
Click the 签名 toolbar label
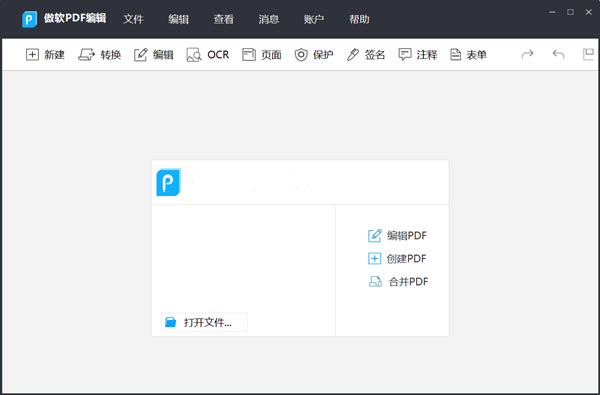[x=375, y=55]
